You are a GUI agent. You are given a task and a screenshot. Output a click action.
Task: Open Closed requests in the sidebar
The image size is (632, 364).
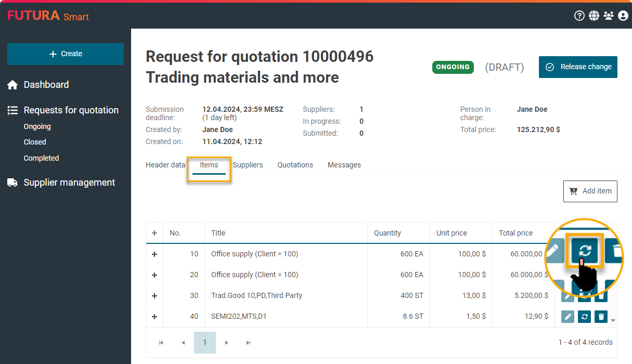click(x=35, y=142)
